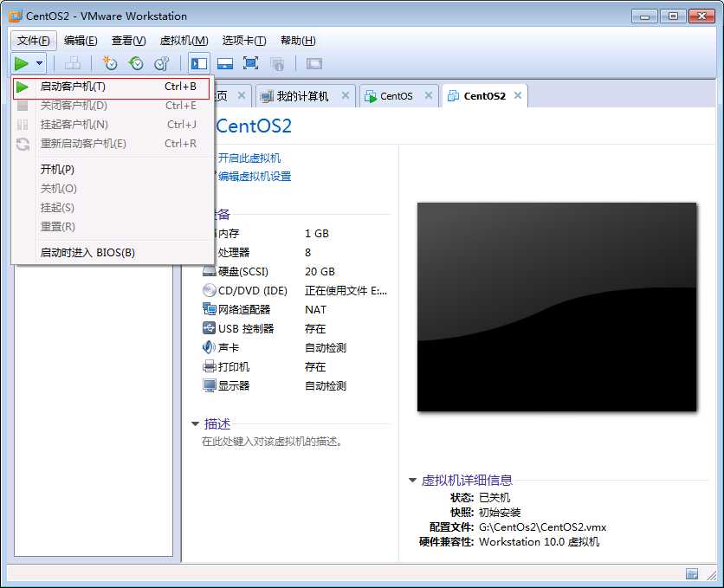
Task: Click the VMware icon in title bar
Action: (x=16, y=16)
